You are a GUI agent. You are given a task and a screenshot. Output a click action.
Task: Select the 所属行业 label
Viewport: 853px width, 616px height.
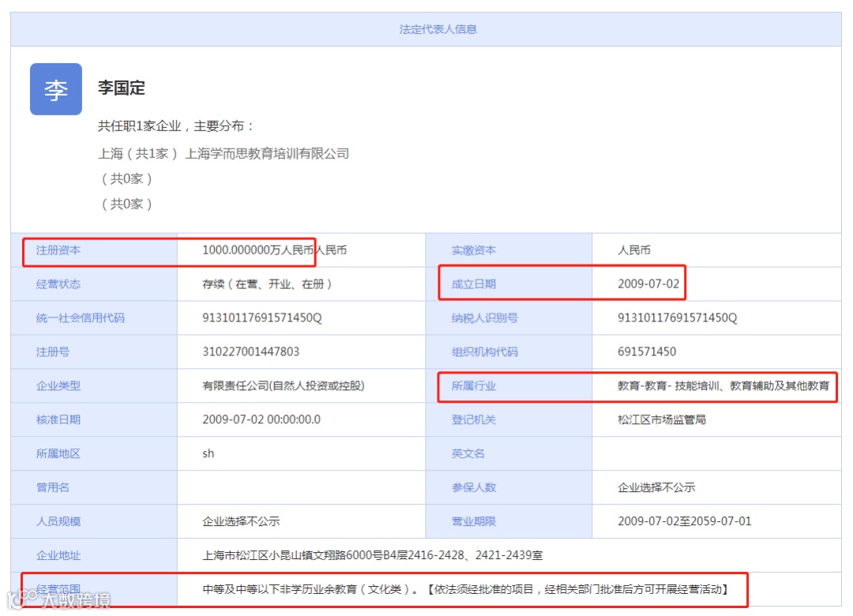click(x=473, y=386)
